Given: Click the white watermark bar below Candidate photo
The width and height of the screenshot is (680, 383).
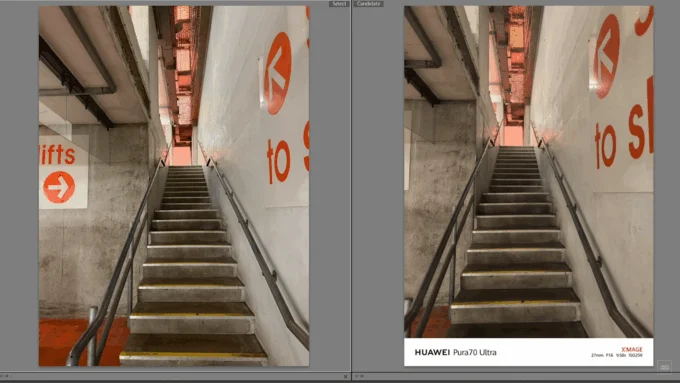Looking at the screenshot, I should pyautogui.click(x=529, y=352).
